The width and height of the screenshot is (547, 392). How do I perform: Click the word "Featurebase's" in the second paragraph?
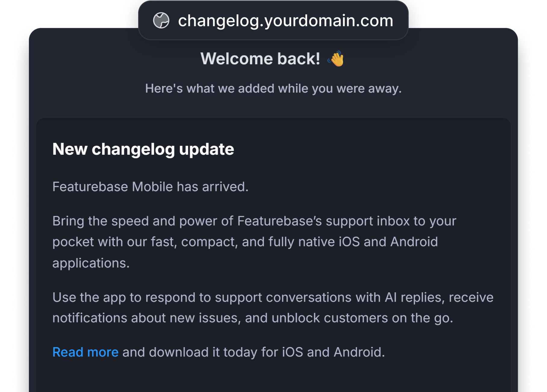(279, 221)
